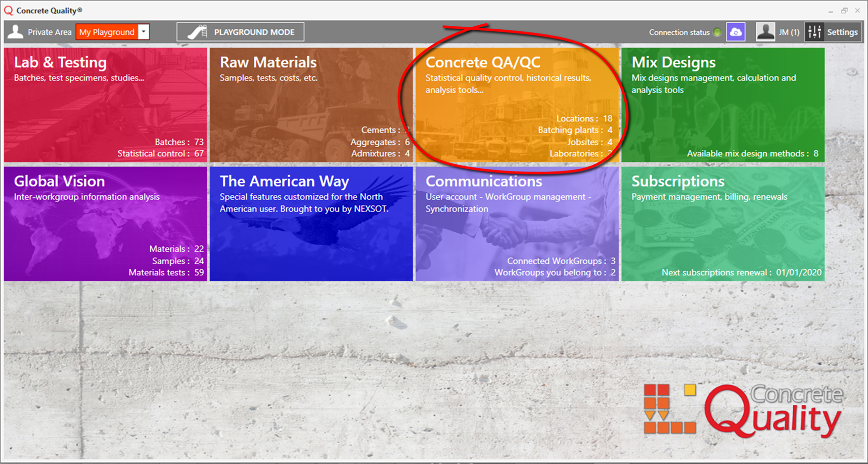
Task: Click the Settings sliders icon
Action: tap(814, 32)
